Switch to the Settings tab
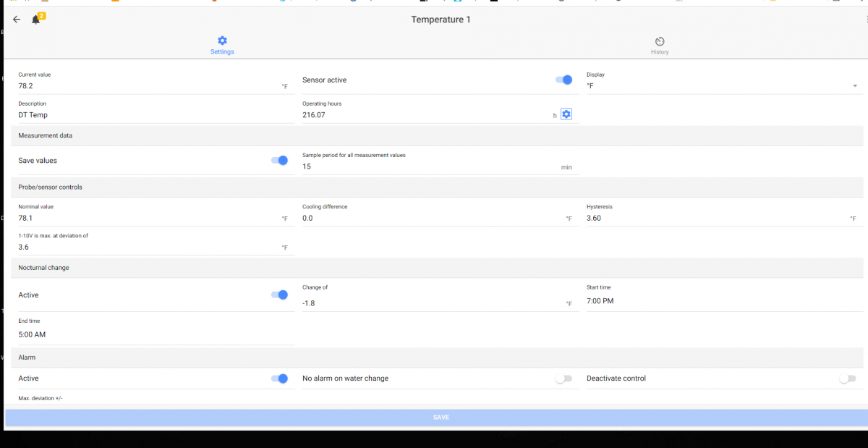The height and width of the screenshot is (448, 868). point(222,46)
